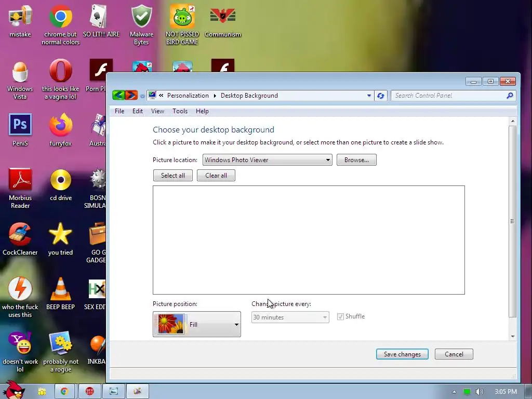This screenshot has height=399, width=532.
Task: Go back with the green arrow
Action: click(118, 95)
